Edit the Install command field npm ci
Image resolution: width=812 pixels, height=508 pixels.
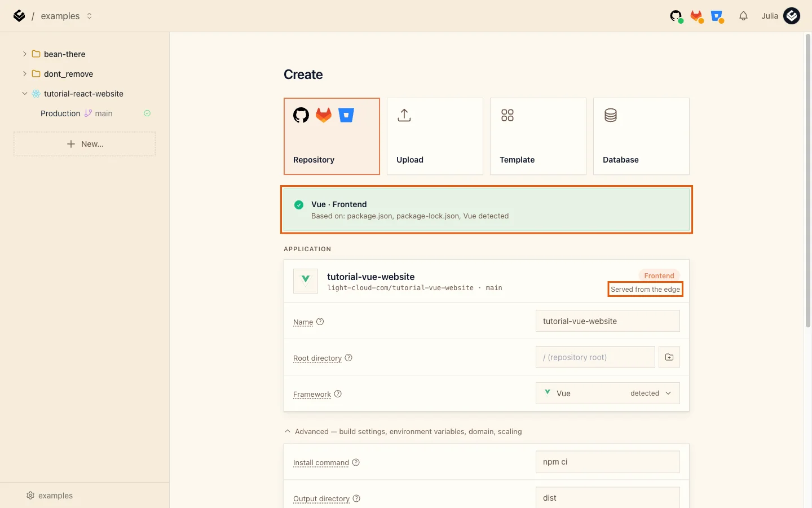[607, 462]
